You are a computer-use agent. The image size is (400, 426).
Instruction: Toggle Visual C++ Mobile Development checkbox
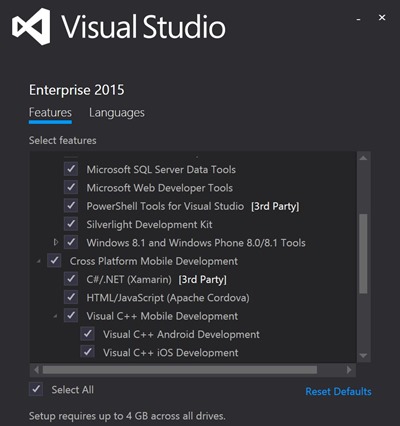(71, 316)
